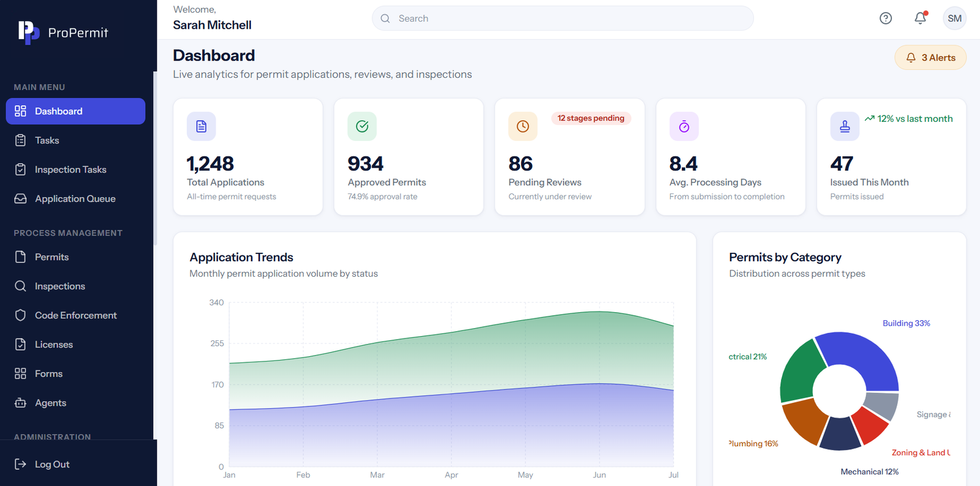Open the Agents section
The width and height of the screenshot is (980, 486).
coord(75,403)
